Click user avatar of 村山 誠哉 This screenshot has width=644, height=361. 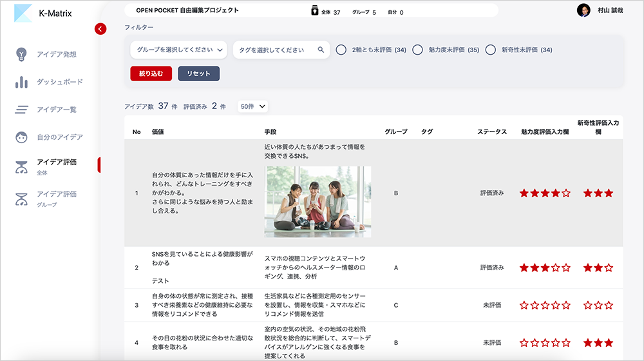coord(583,10)
